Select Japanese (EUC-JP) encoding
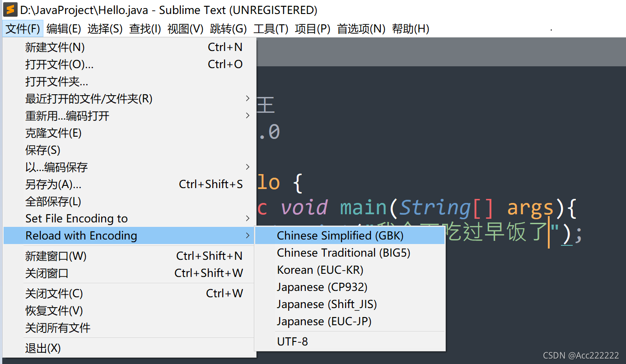 tap(350, 322)
